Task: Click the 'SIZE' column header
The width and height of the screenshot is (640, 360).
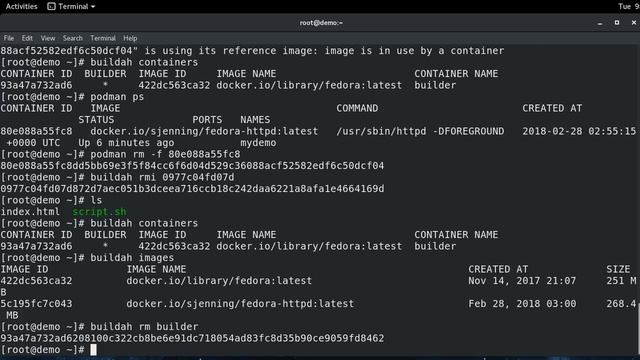Action: coord(618,269)
